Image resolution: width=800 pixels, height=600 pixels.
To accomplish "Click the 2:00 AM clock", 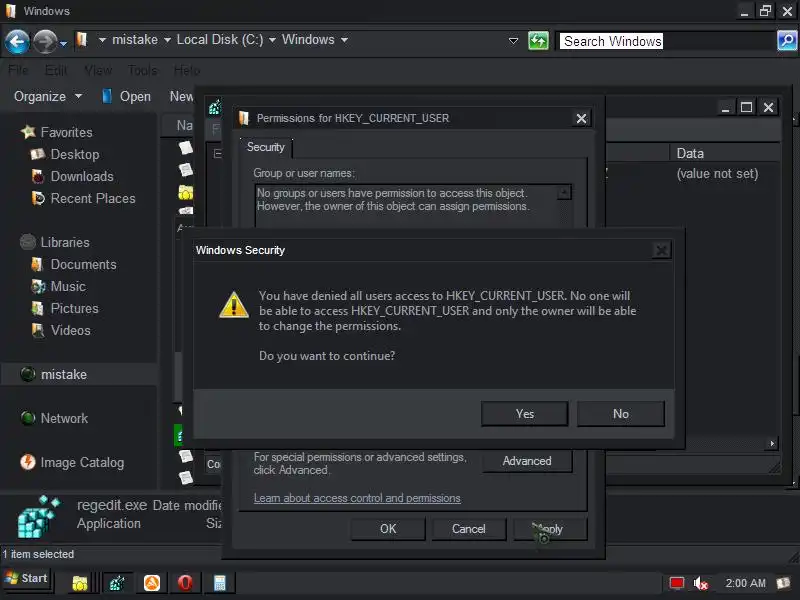I will pos(745,583).
